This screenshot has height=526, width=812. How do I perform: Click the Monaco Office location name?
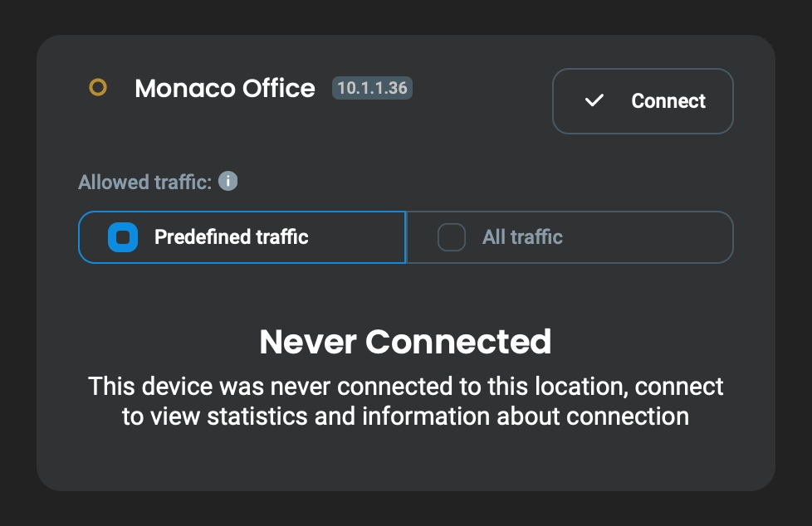point(224,88)
